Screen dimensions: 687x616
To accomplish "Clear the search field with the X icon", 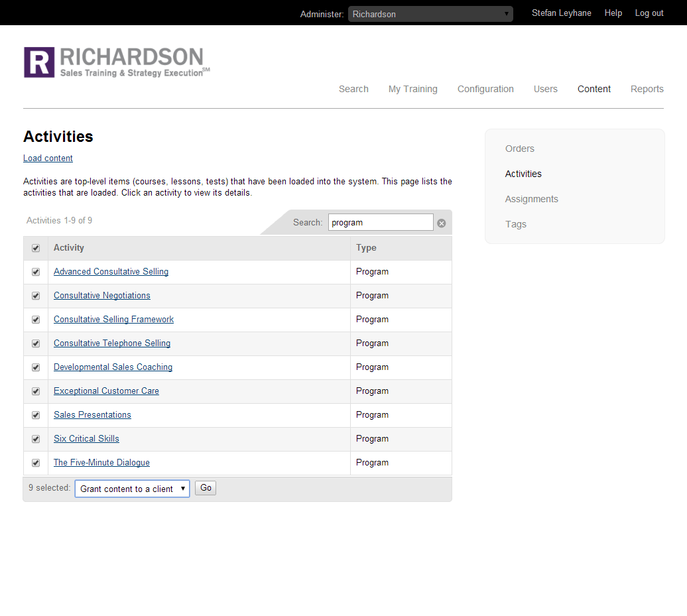I will 441,223.
